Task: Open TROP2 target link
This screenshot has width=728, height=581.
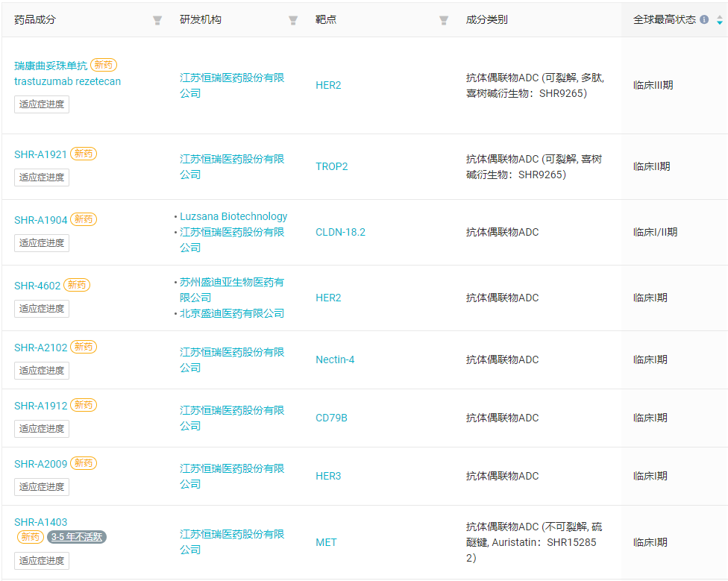Action: tap(331, 166)
